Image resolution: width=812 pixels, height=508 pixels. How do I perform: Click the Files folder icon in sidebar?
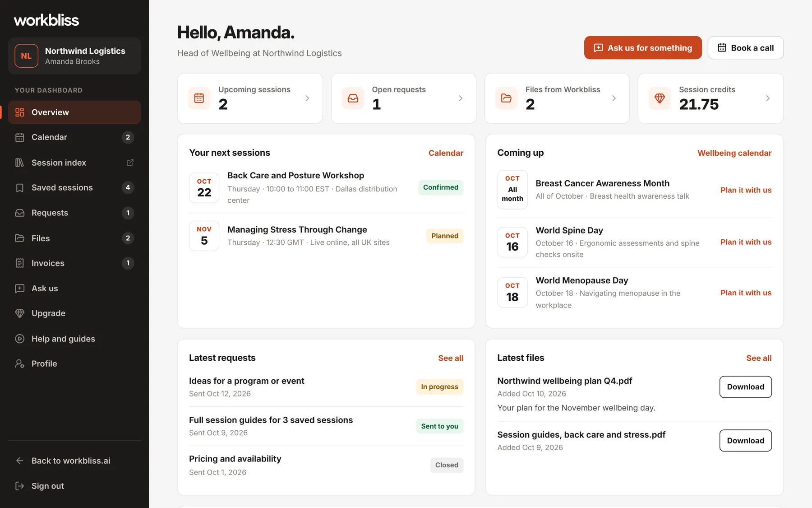[x=19, y=238]
